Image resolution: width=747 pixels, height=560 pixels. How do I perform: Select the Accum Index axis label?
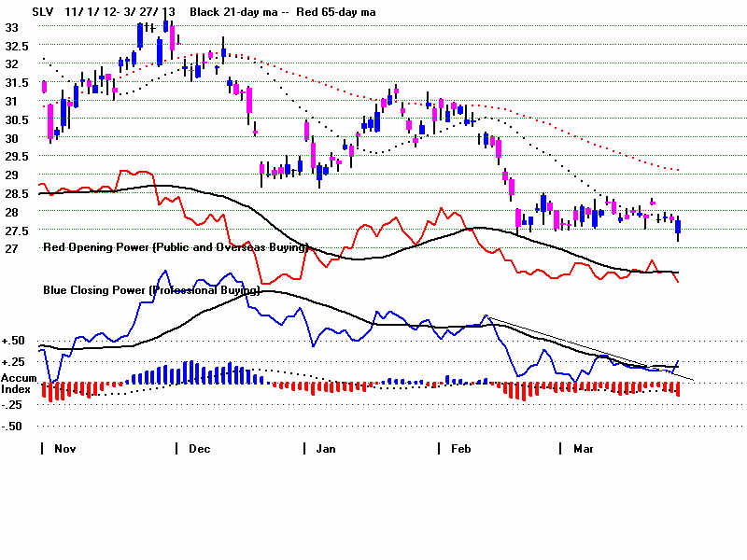click(x=17, y=383)
